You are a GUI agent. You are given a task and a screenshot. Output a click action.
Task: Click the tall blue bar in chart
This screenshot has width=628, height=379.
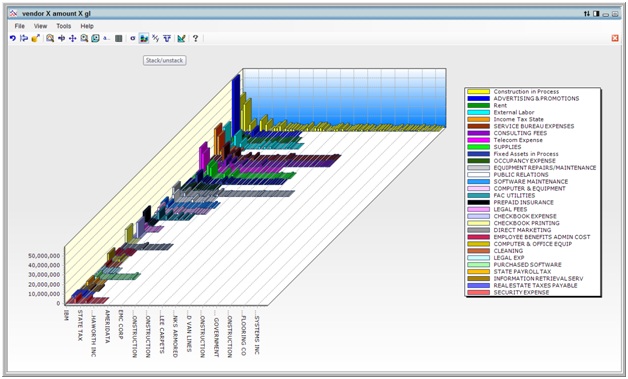[236, 104]
